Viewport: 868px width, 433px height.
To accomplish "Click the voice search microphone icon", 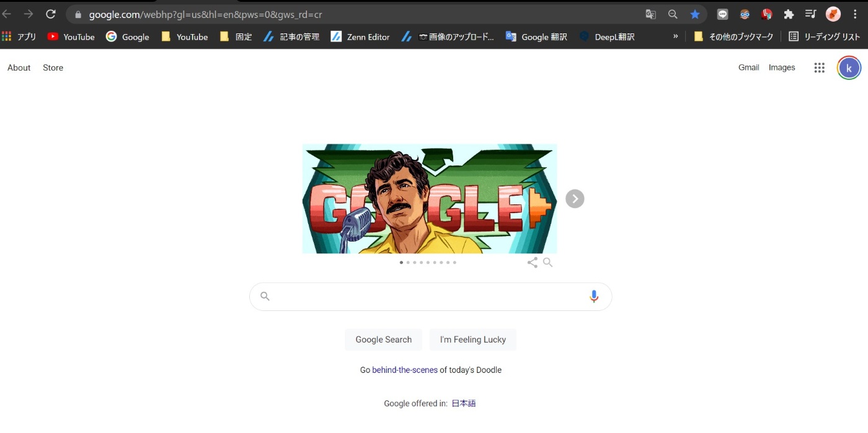I will click(x=594, y=297).
